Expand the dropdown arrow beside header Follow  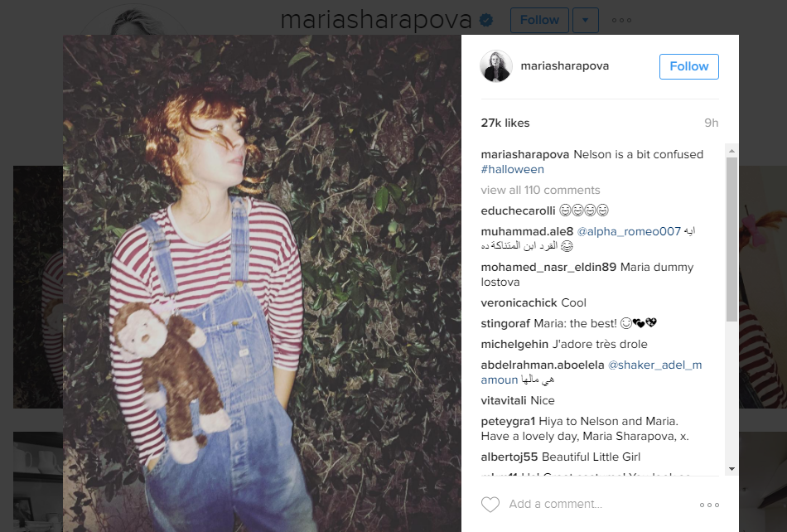click(x=585, y=20)
